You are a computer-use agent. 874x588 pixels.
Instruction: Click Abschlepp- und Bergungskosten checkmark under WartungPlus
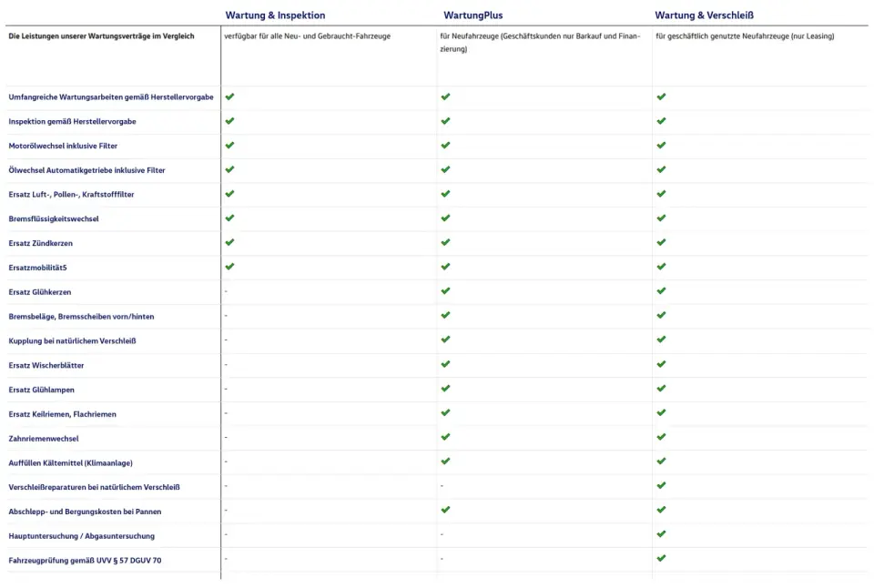pyautogui.click(x=445, y=510)
